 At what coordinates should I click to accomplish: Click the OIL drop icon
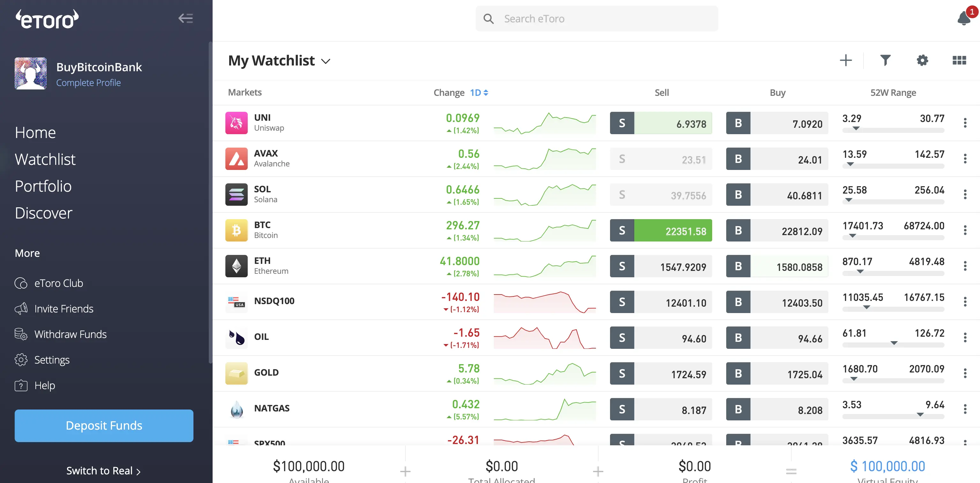click(x=236, y=338)
